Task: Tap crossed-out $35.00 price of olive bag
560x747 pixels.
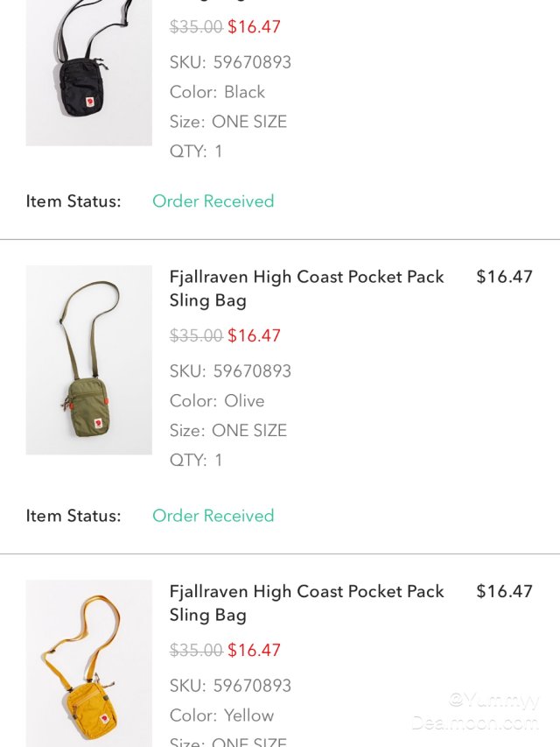Action: (x=196, y=335)
